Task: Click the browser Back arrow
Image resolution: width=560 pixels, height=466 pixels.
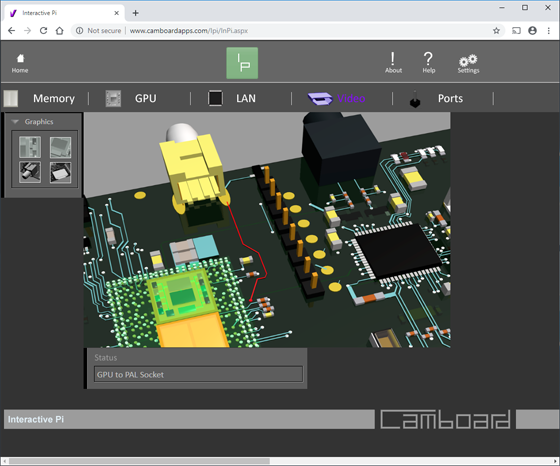Action: pos(11,31)
